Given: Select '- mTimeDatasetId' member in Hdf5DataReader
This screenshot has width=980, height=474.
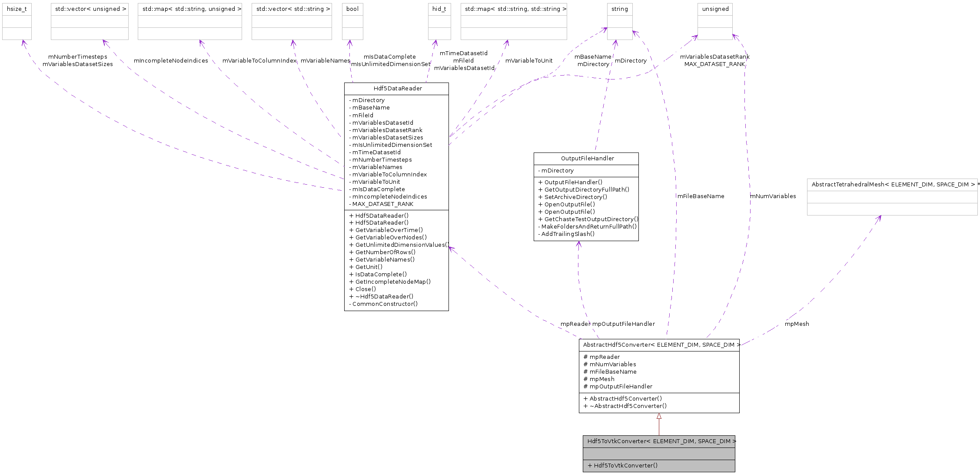Looking at the screenshot, I should tap(375, 152).
